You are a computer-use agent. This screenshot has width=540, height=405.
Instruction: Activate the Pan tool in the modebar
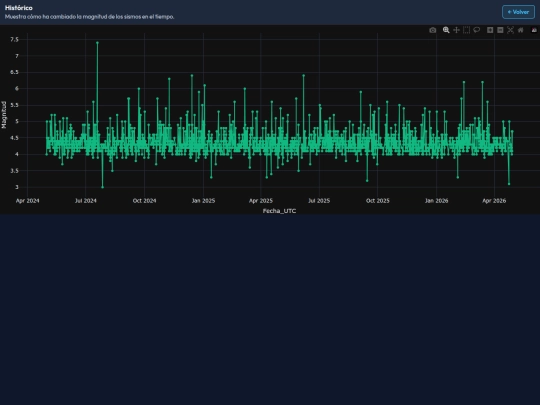point(456,30)
